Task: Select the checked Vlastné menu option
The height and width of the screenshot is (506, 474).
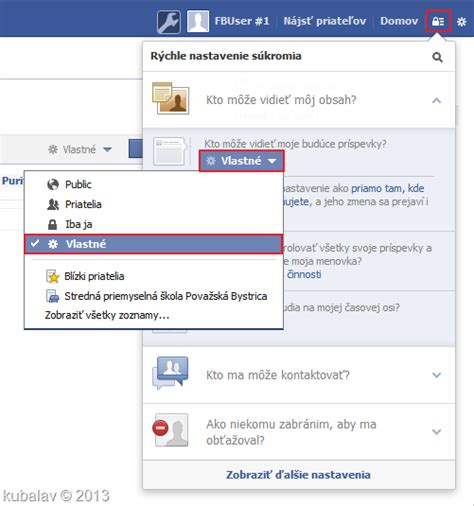Action: pos(154,244)
